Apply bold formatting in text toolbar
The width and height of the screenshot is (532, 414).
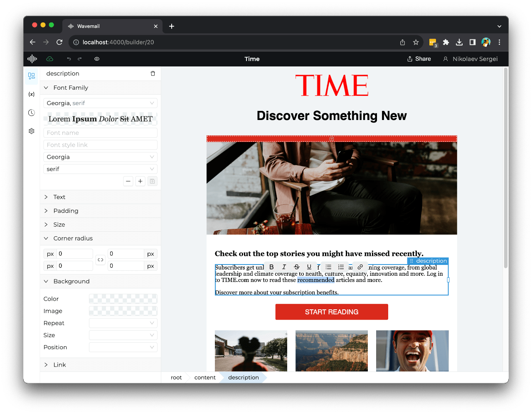[x=271, y=267]
